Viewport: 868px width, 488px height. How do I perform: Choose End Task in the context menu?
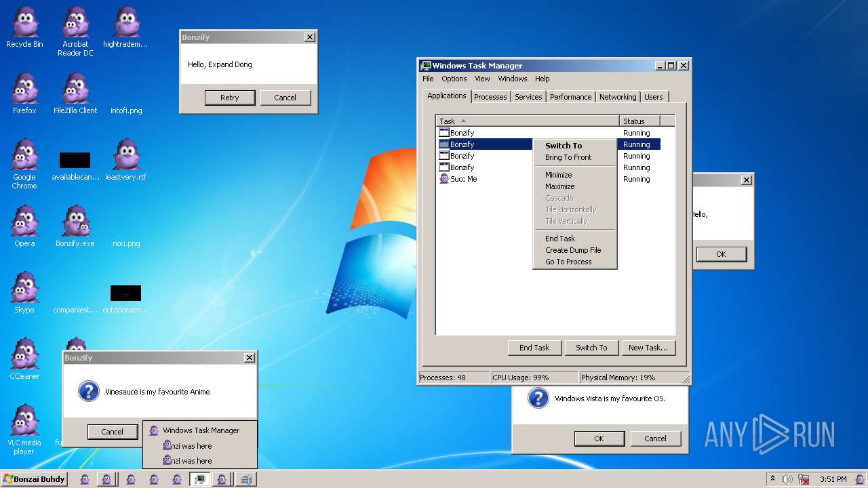(x=575, y=239)
